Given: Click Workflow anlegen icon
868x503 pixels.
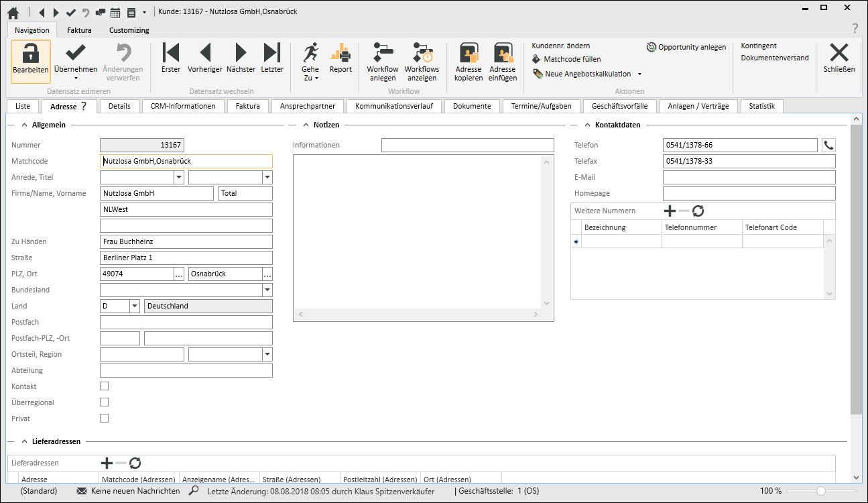Looking at the screenshot, I should coord(383,53).
